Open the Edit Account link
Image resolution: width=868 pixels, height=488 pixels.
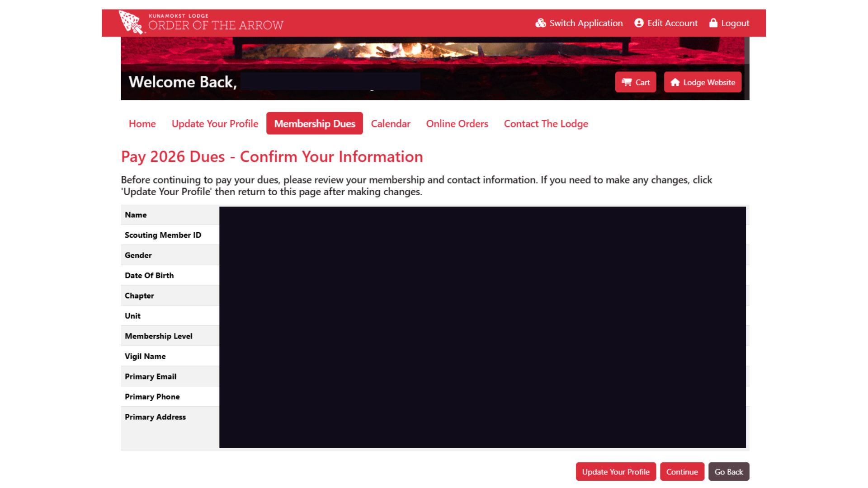pyautogui.click(x=672, y=23)
